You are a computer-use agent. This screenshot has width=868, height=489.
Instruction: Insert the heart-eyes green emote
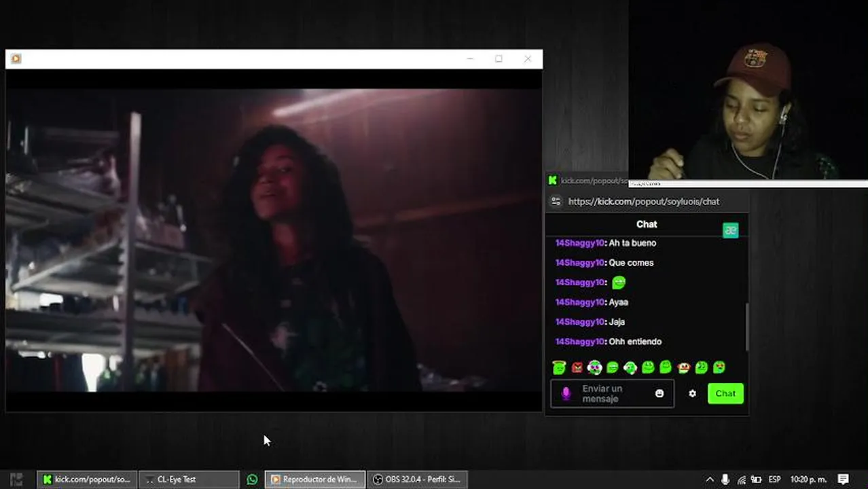point(719,368)
